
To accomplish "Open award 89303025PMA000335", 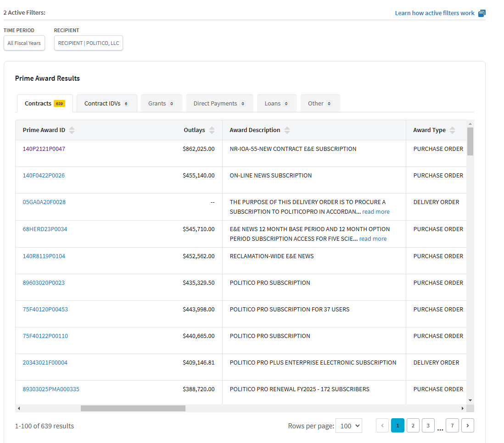I will point(51,389).
